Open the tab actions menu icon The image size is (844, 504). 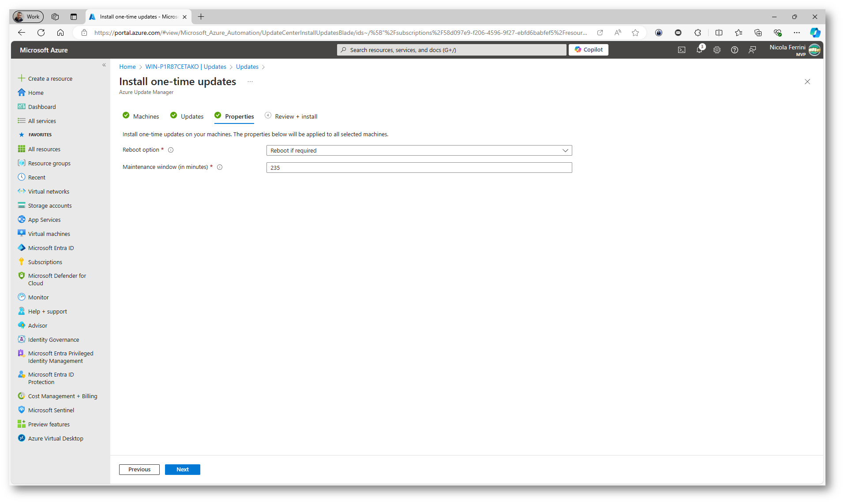pyautogui.click(x=74, y=17)
